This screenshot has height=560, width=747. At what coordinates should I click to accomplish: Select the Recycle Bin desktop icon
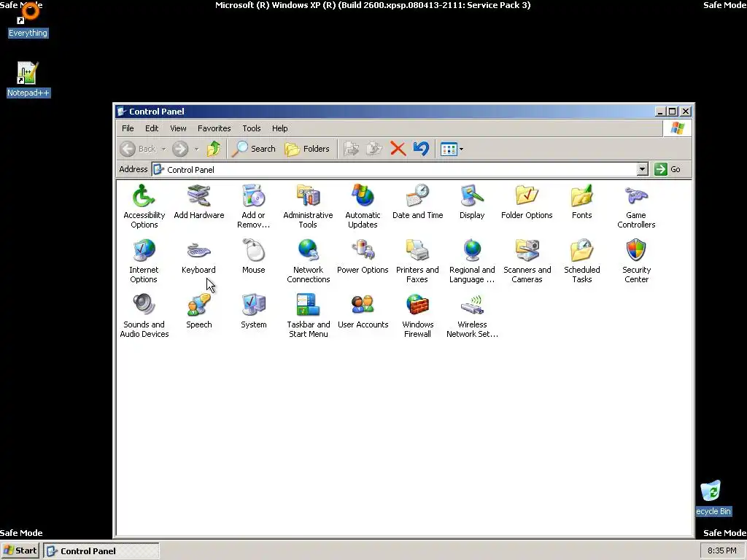coord(713,497)
